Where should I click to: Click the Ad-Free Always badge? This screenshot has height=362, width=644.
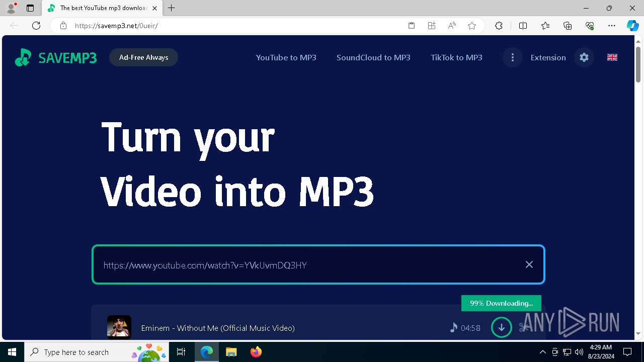click(143, 57)
